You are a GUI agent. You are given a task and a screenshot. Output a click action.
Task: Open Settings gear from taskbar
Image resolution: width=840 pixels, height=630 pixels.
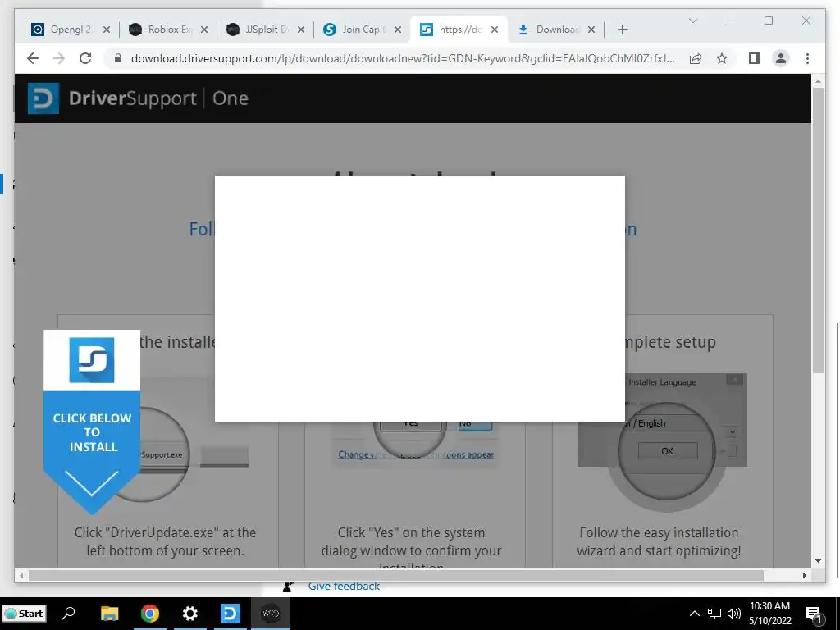tap(190, 614)
